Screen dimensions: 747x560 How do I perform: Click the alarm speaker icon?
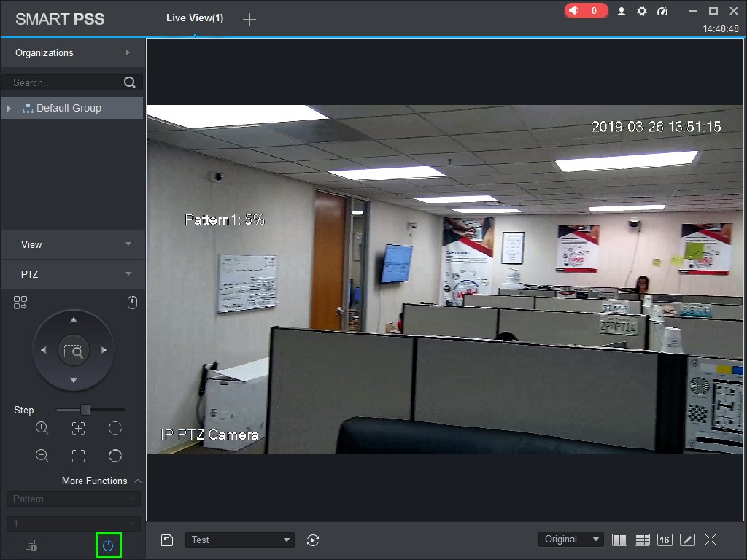[574, 10]
